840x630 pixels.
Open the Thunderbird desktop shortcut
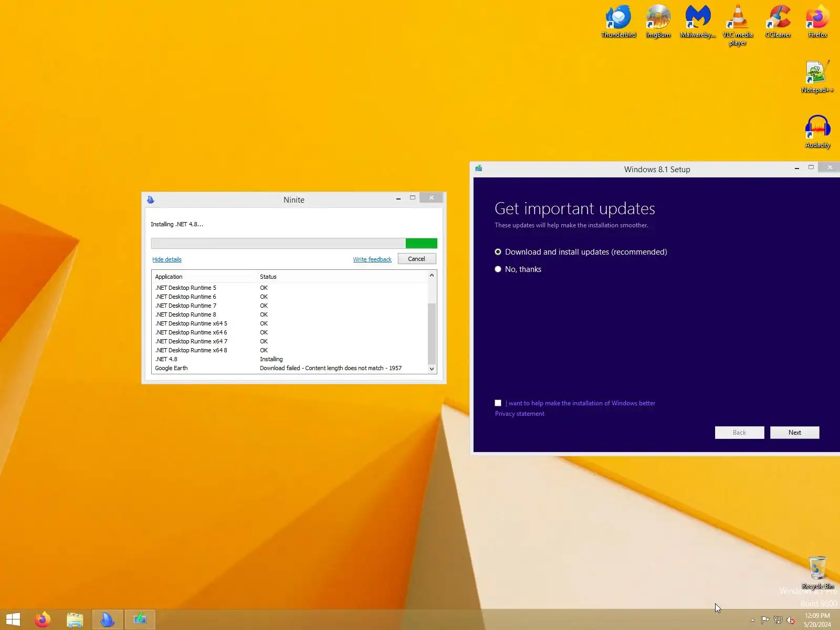tap(618, 22)
